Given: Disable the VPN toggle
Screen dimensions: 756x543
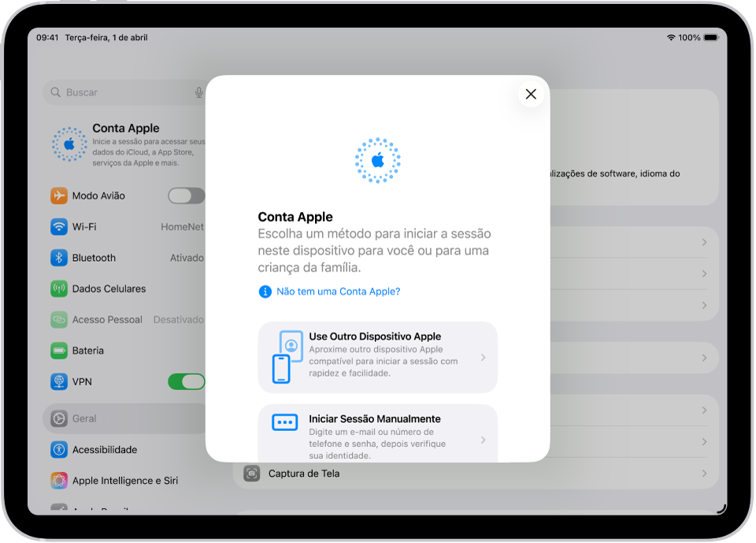Looking at the screenshot, I should 186,381.
